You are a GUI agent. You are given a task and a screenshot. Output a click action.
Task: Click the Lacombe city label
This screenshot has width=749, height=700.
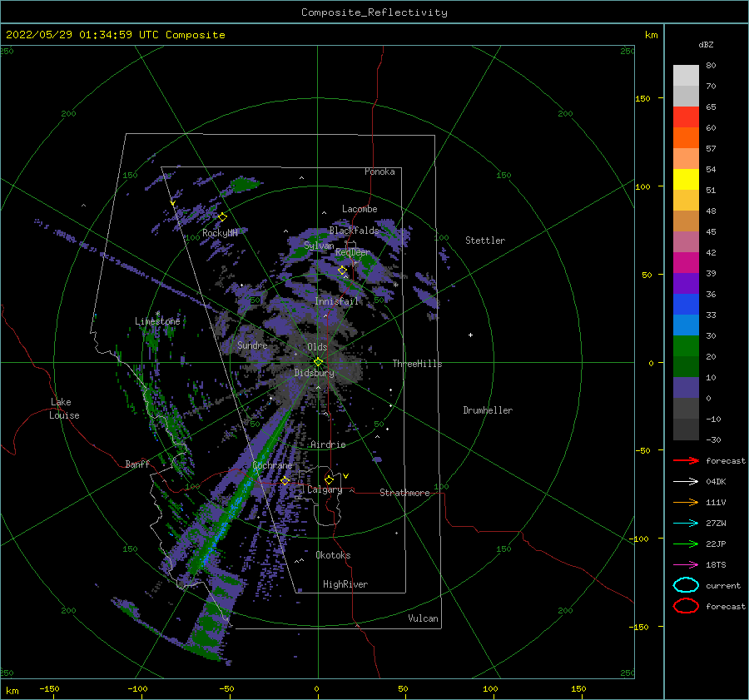tap(360, 209)
